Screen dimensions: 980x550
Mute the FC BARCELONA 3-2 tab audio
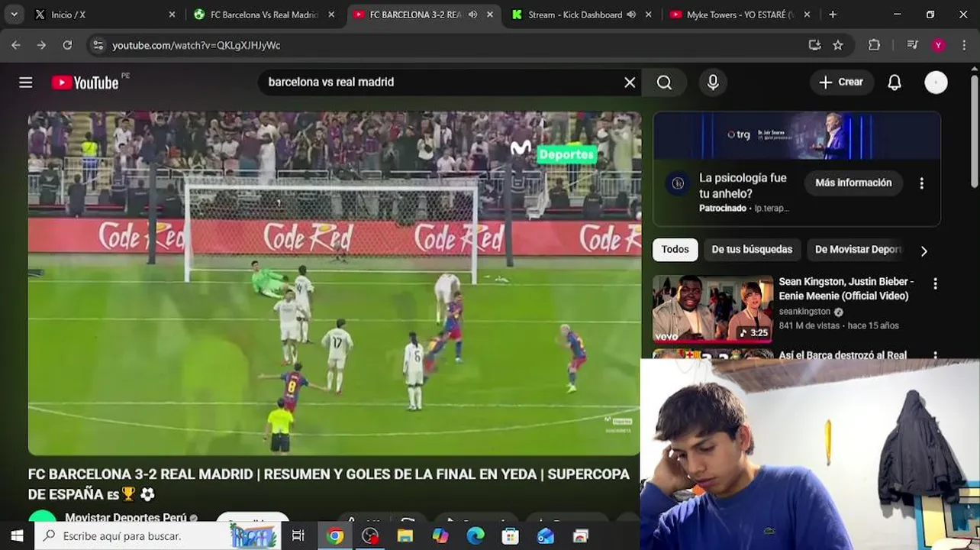(x=472, y=15)
